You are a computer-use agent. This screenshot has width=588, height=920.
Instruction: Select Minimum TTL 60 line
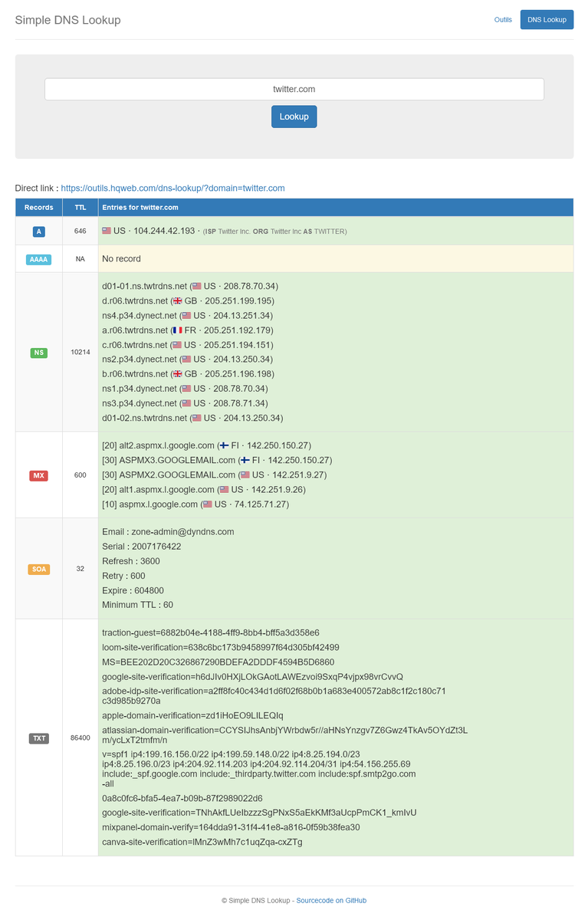138,605
